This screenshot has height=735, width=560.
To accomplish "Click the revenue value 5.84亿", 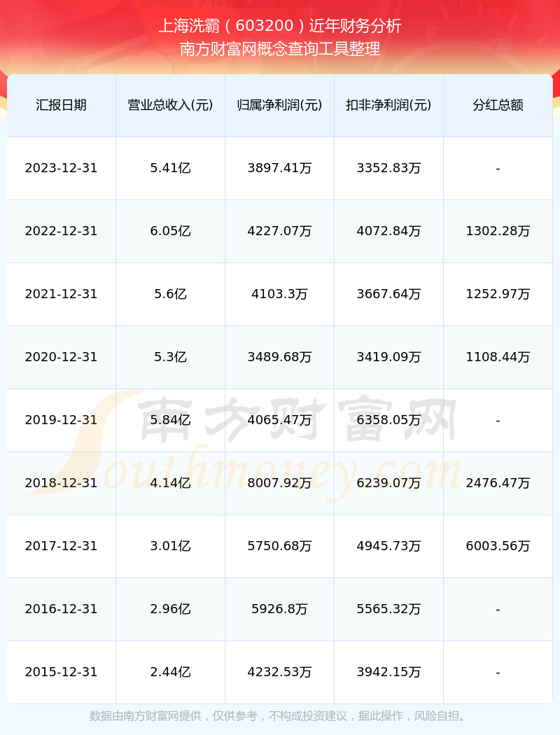I will 171,420.
